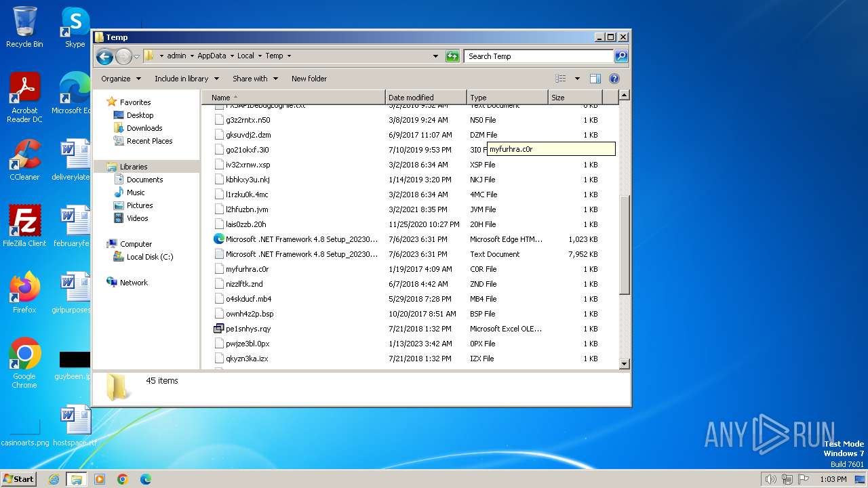Click the Start button
The image size is (868, 488).
[19, 479]
